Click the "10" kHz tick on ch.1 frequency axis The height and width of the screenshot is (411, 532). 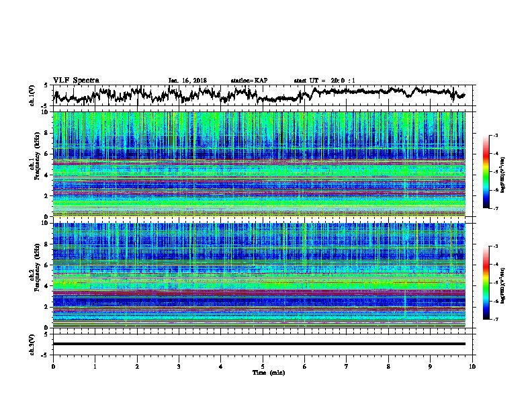45,112
